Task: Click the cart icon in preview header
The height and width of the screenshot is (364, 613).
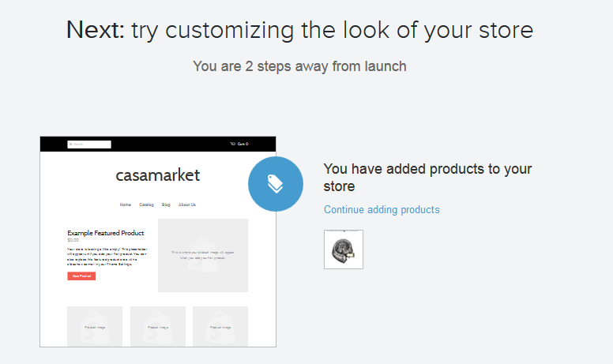Action: [x=232, y=144]
